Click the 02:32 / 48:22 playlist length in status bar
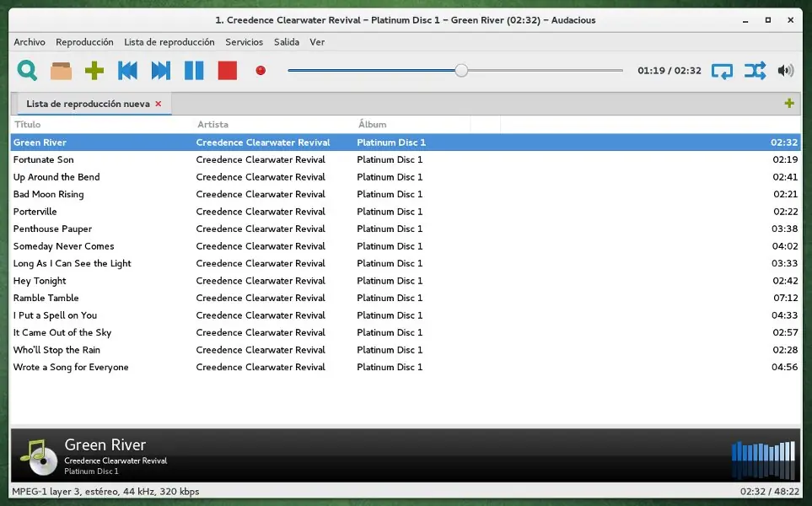 point(770,492)
